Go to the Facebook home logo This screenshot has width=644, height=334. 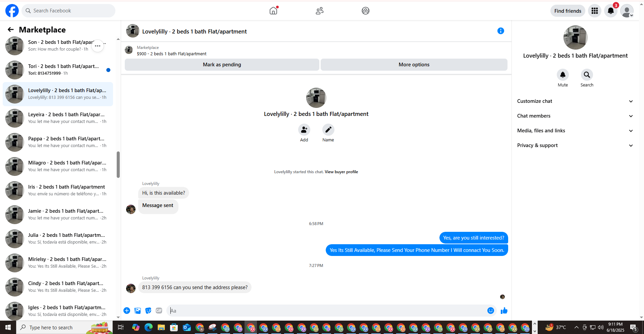(12, 11)
